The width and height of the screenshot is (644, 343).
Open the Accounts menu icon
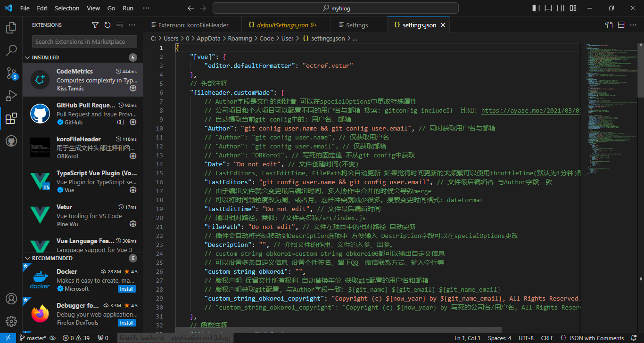coord(11,299)
